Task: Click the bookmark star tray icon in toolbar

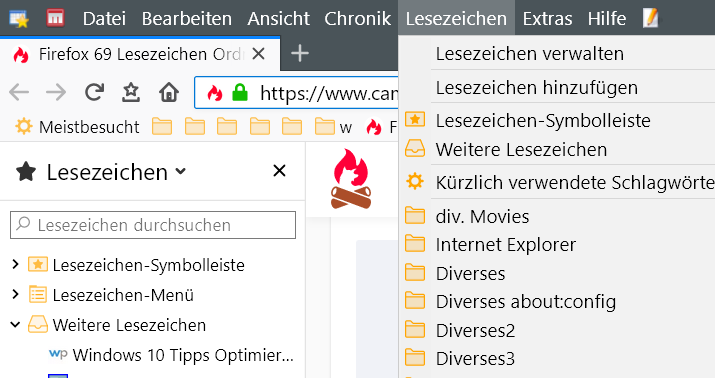Action: 131,93
